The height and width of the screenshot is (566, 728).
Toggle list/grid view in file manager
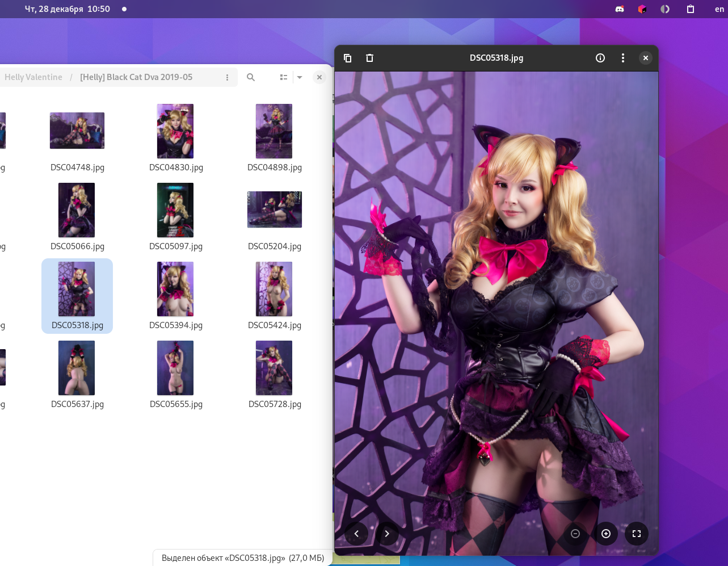point(284,77)
